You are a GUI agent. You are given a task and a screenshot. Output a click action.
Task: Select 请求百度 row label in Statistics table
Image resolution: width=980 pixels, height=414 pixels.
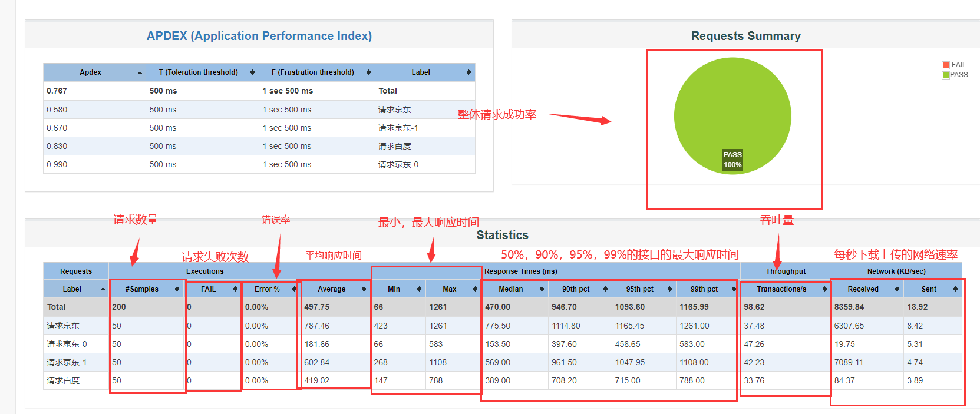coord(63,380)
